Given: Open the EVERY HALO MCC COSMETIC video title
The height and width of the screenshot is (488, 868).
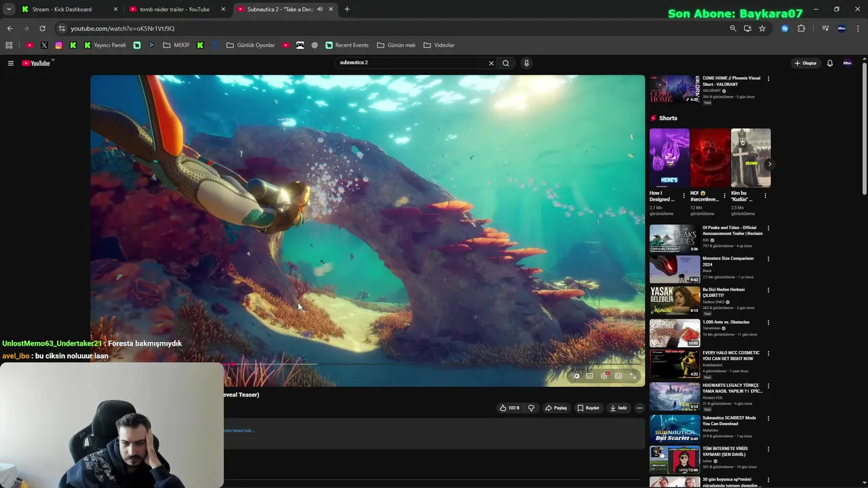Looking at the screenshot, I should coord(731,356).
